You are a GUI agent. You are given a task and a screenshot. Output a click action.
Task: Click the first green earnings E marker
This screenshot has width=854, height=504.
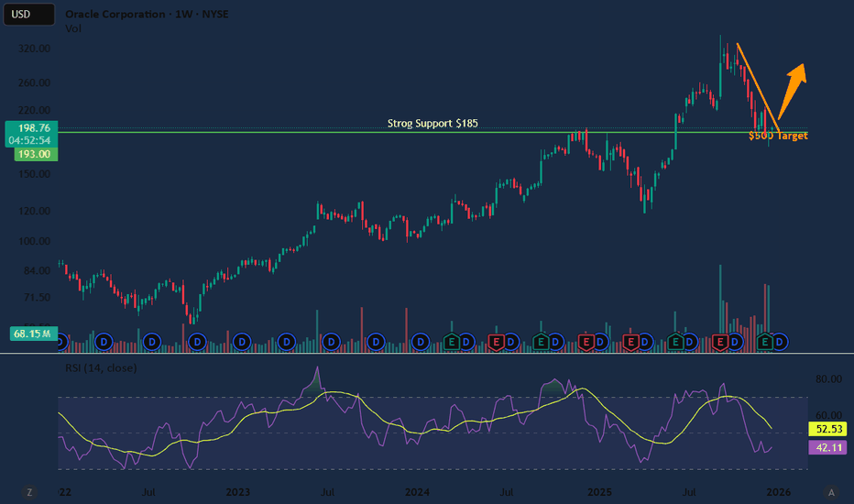pyautogui.click(x=451, y=342)
